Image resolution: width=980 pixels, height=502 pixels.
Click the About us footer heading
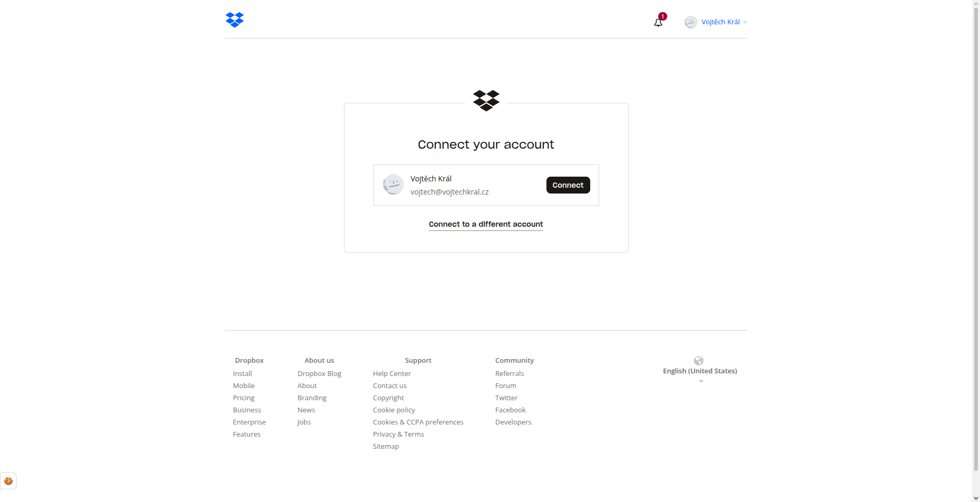click(x=319, y=360)
